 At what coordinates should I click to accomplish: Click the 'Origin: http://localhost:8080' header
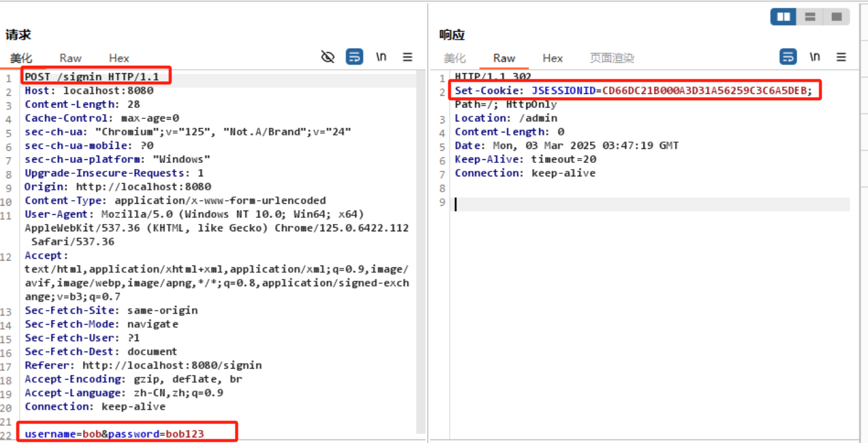coord(118,187)
